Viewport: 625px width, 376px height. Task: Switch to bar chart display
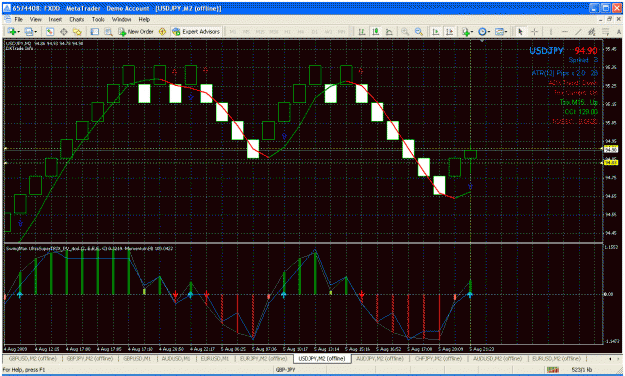[362, 31]
